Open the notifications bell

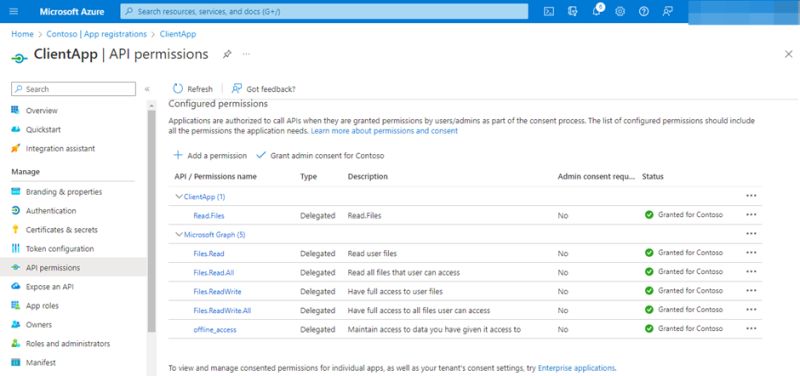coord(596,11)
